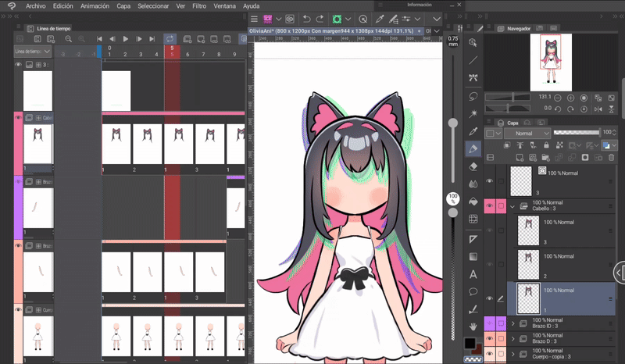Go to the first frame
Viewport: 625px width, 364px height.
(99, 39)
